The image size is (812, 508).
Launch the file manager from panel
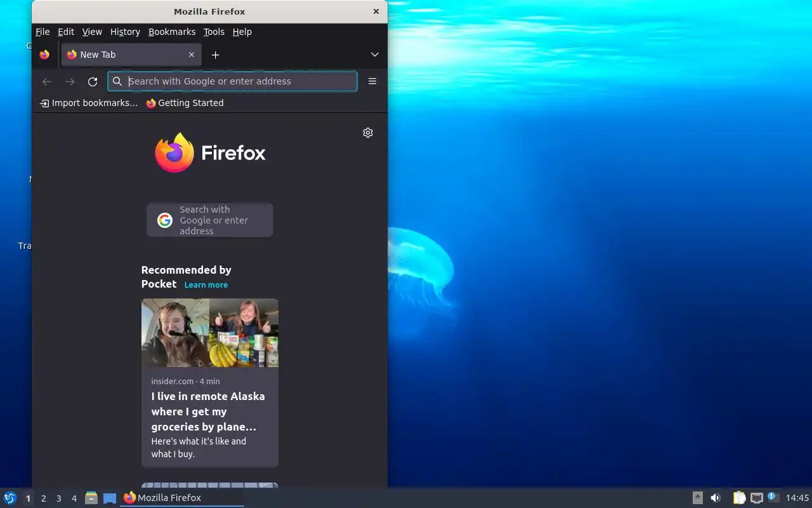(91, 498)
